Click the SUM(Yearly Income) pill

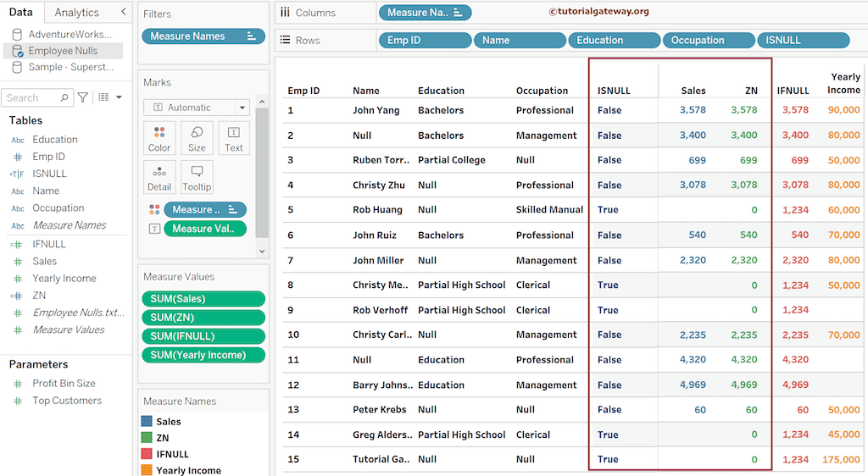(203, 355)
